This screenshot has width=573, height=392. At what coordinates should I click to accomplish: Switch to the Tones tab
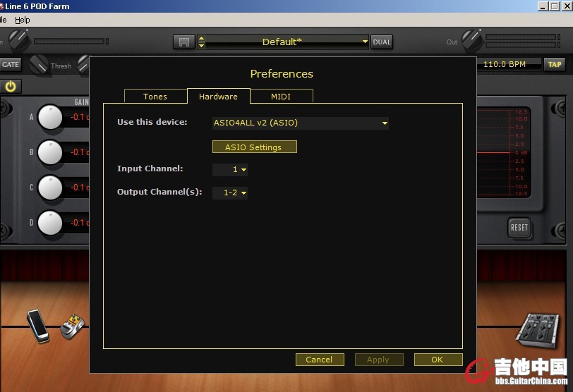155,97
